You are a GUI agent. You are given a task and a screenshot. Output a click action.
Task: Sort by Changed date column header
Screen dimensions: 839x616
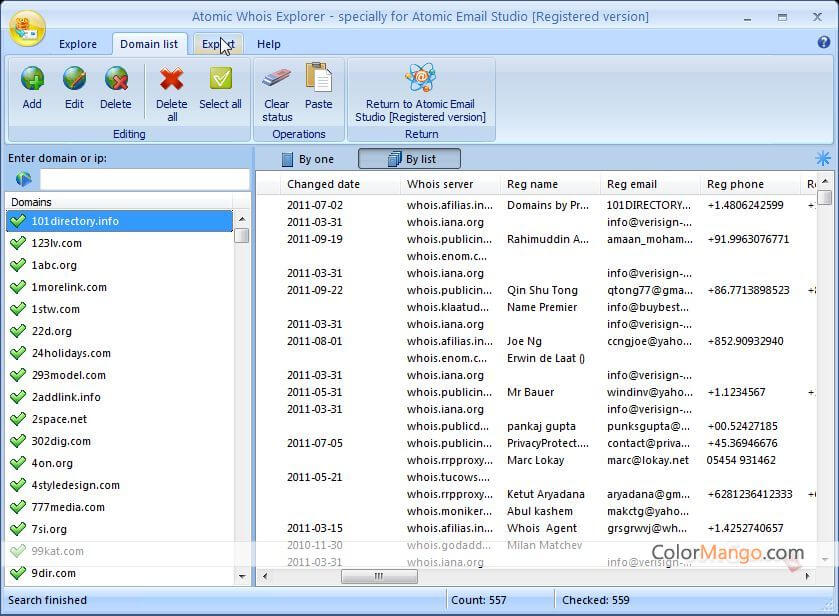click(x=323, y=184)
